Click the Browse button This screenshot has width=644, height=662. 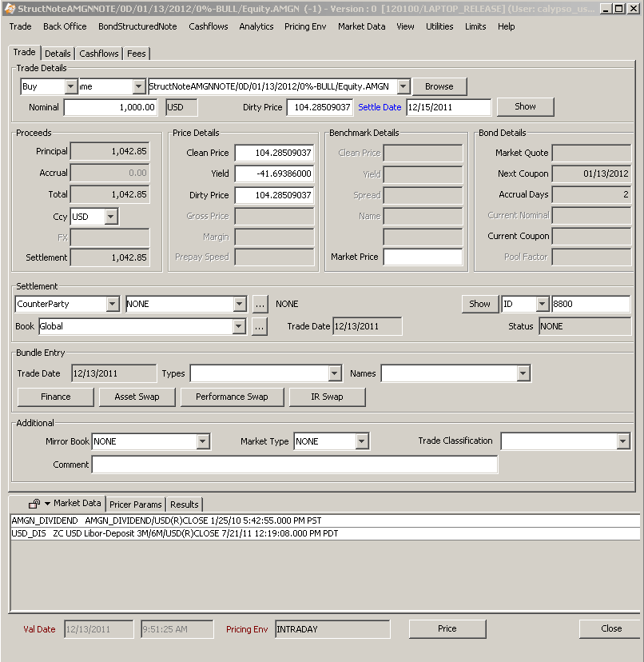[x=439, y=86]
